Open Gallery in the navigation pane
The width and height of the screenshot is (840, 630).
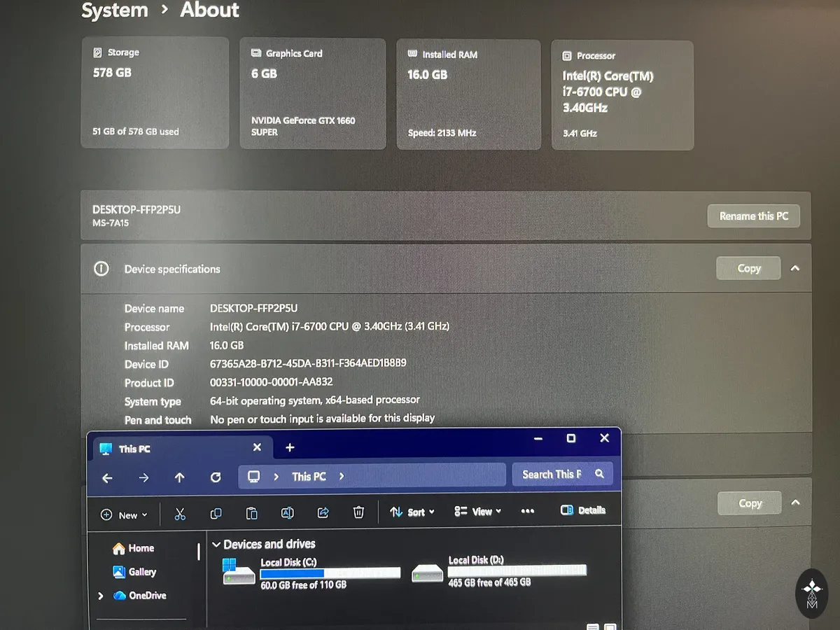134,572
